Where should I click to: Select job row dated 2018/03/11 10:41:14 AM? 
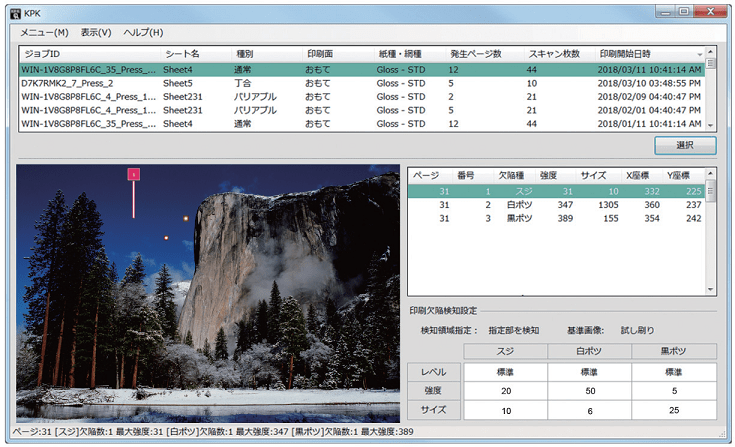(x=362, y=70)
